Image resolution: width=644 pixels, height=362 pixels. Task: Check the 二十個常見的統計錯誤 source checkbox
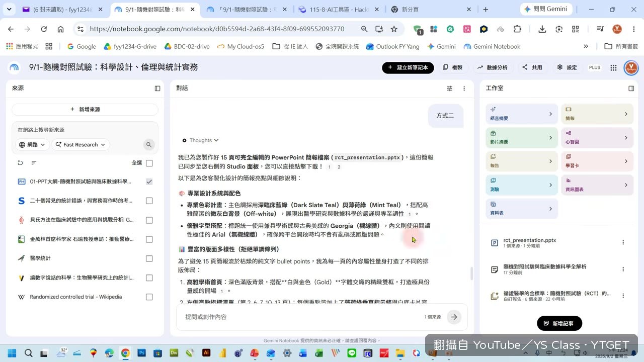point(149,201)
